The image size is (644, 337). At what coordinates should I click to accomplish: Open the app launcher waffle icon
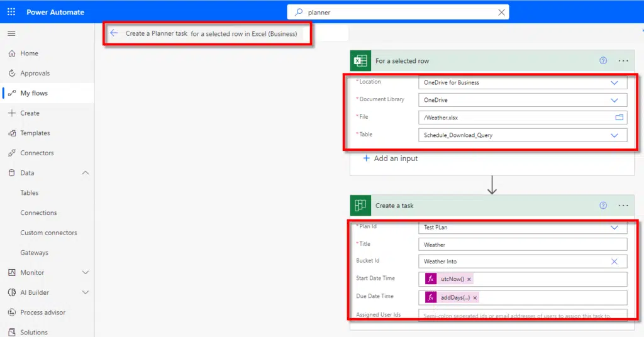coord(11,12)
